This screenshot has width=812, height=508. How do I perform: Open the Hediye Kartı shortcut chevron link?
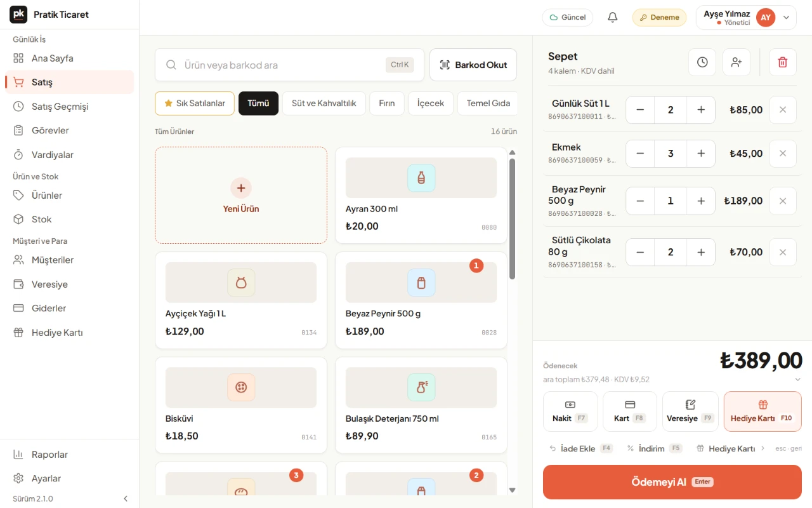click(731, 448)
